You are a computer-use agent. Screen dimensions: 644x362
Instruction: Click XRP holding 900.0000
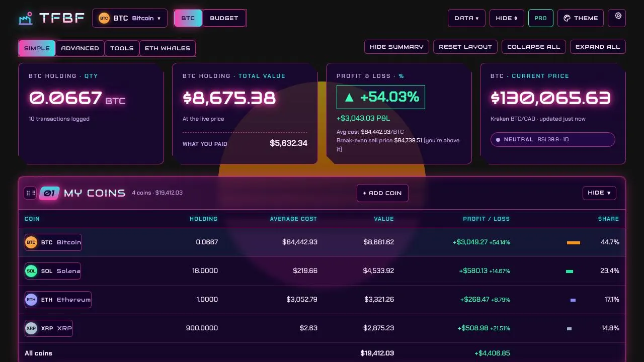[x=202, y=328]
